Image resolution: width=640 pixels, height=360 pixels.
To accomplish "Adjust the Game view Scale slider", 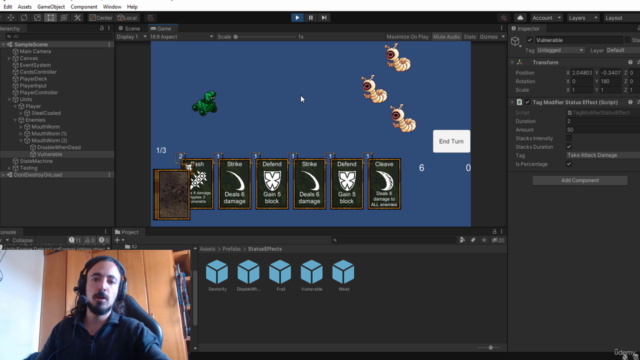I will click(265, 37).
